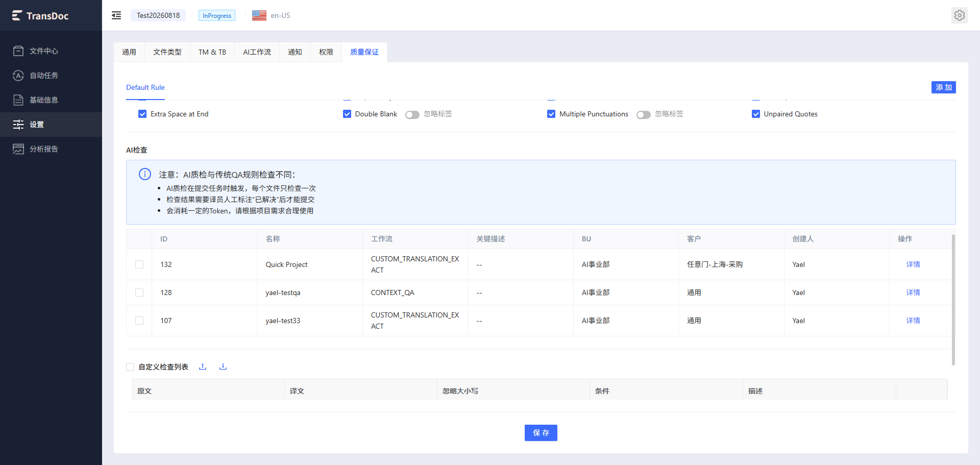Image resolution: width=980 pixels, height=465 pixels.
Task: Uncheck Double Blank checkbox
Action: tap(347, 114)
